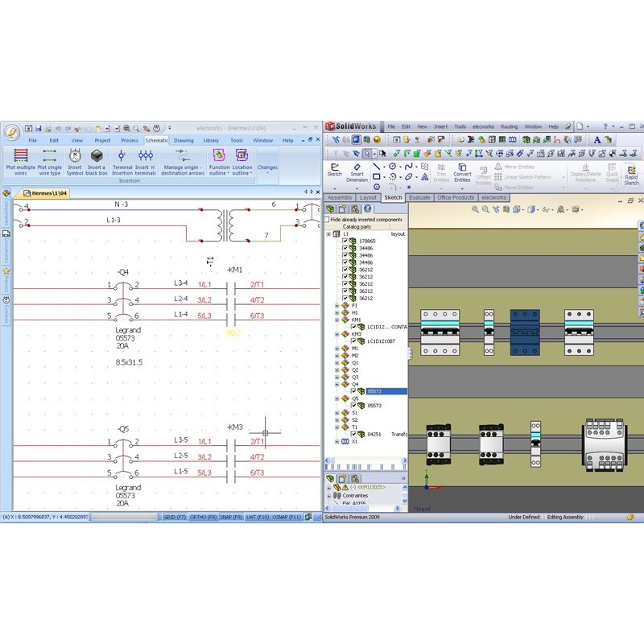Open the Schematic ribbon tab
Screen dimensions: 644x644
(156, 140)
